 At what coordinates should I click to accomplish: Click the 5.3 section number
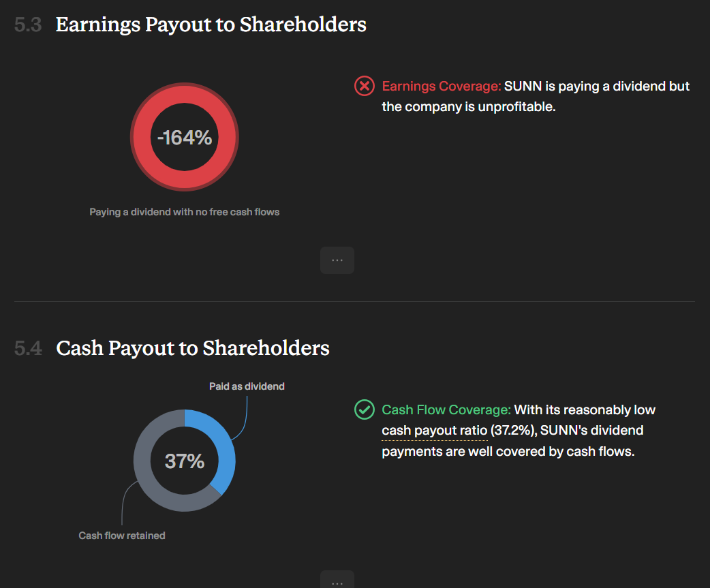(x=28, y=25)
